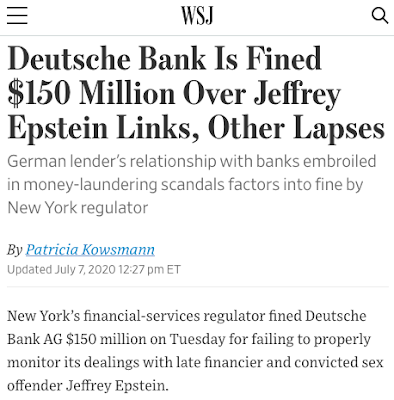The image size is (394, 400).
Task: Click "Jeffrey Epstein" in the paragraph's last line
Action: 117,386
